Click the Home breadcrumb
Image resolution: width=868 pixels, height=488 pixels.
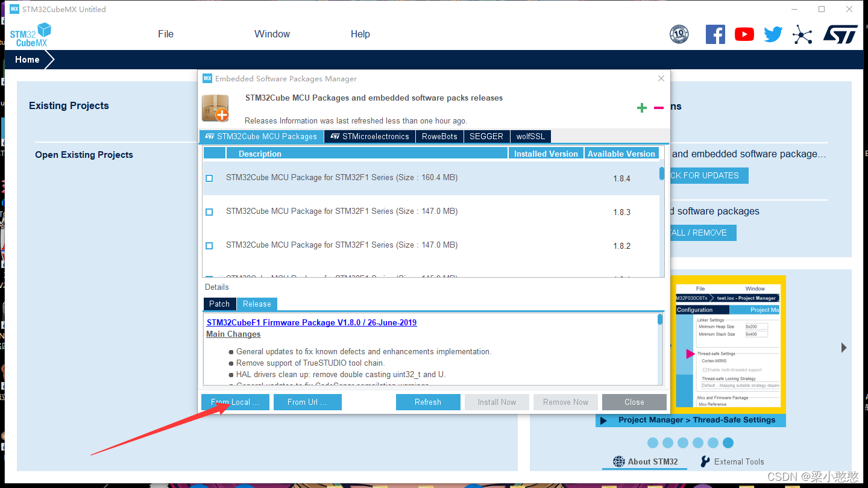click(x=28, y=60)
